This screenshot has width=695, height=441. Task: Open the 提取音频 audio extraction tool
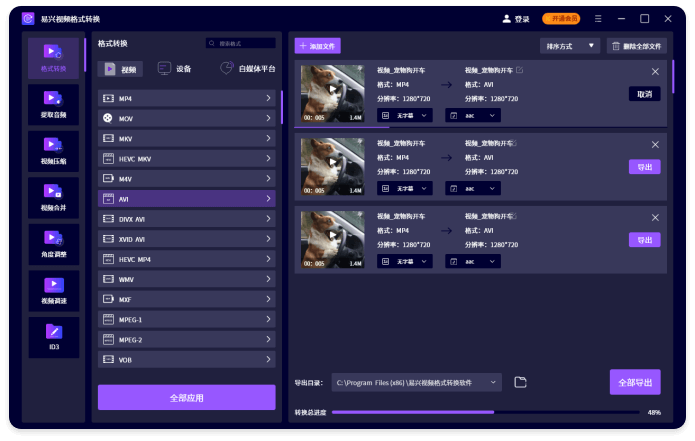click(x=54, y=105)
